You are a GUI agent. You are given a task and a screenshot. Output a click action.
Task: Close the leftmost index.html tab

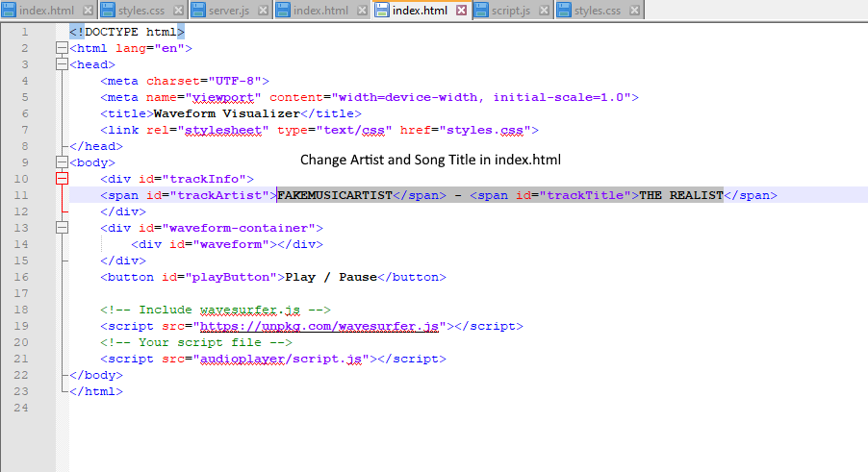click(x=88, y=11)
